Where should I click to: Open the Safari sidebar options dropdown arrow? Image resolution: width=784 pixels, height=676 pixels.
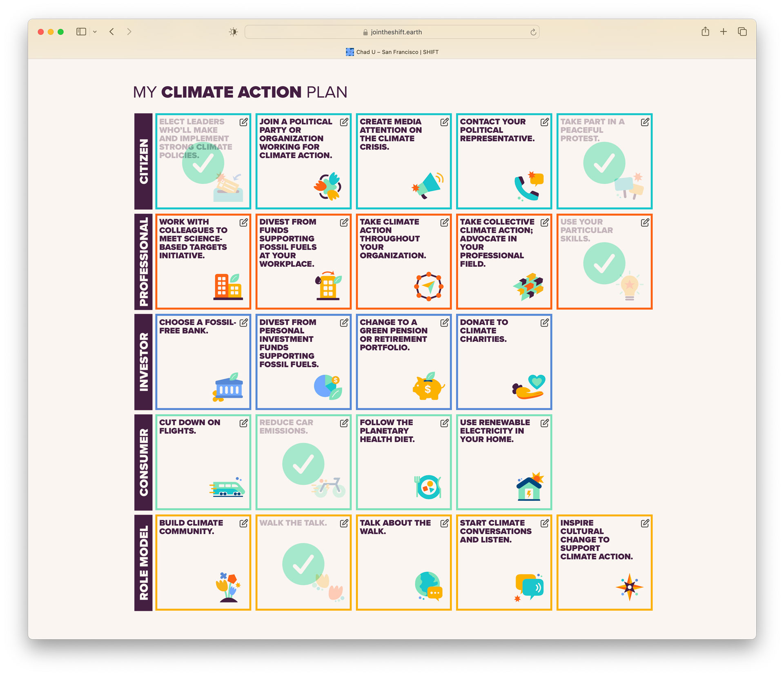click(x=95, y=32)
